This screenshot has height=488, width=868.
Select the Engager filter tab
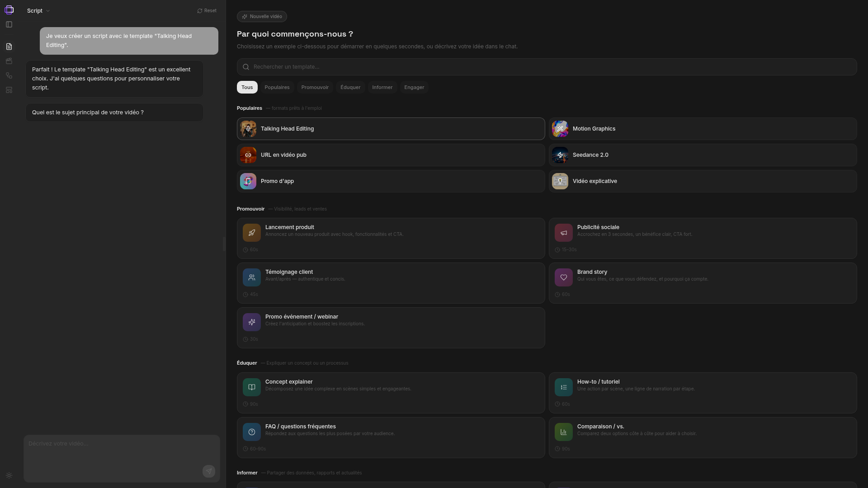point(414,87)
